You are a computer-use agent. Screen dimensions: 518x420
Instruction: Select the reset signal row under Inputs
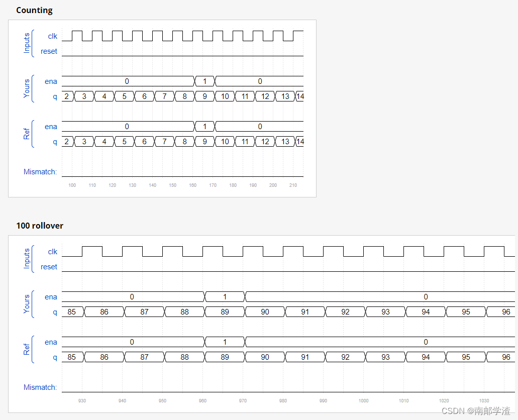[48, 51]
